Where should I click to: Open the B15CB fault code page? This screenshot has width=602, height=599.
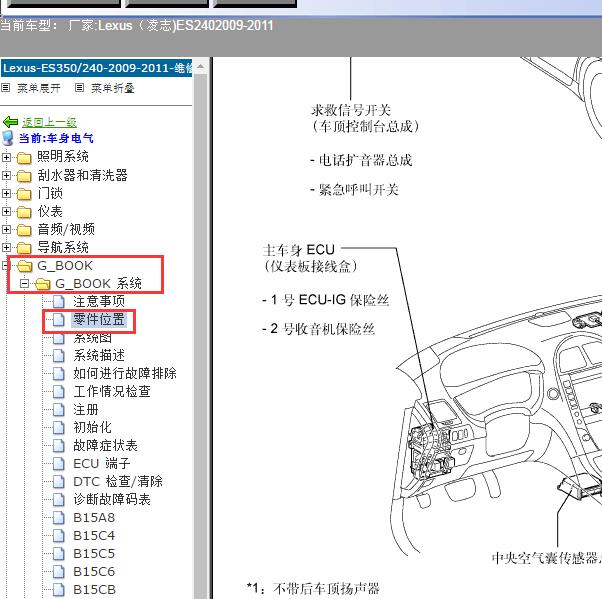click(x=94, y=590)
